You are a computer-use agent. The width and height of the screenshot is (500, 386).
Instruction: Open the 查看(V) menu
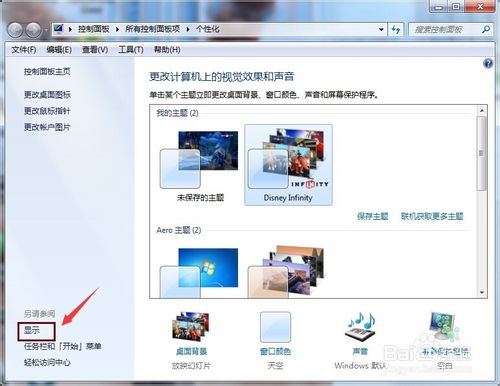click(x=95, y=50)
